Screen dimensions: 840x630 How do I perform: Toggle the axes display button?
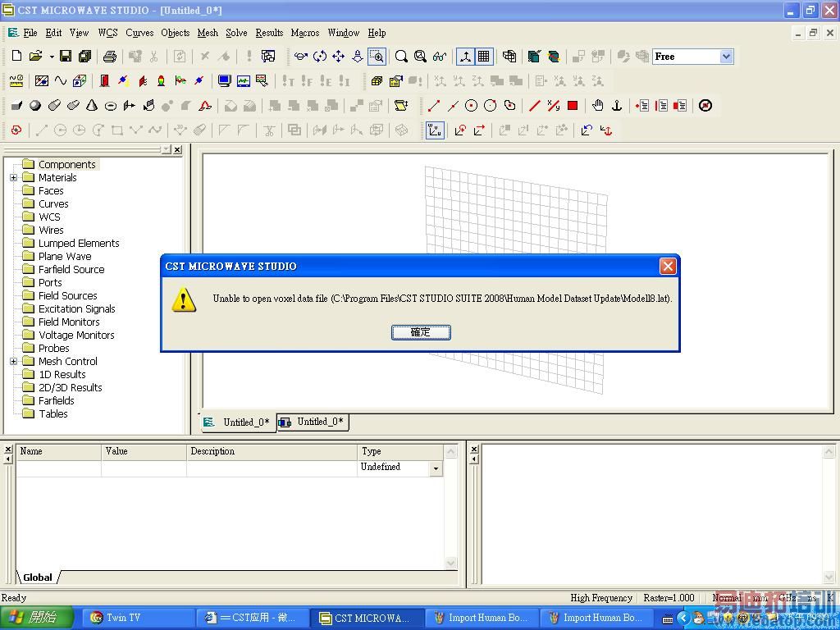465,57
